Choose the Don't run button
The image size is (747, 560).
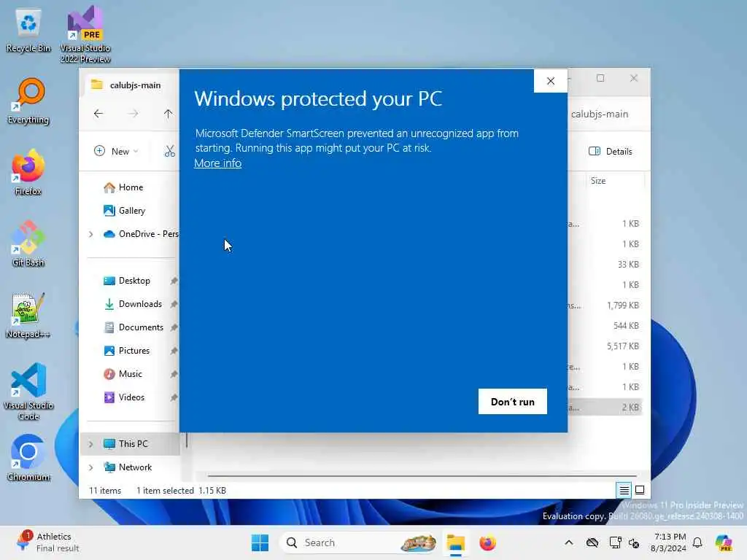point(513,402)
